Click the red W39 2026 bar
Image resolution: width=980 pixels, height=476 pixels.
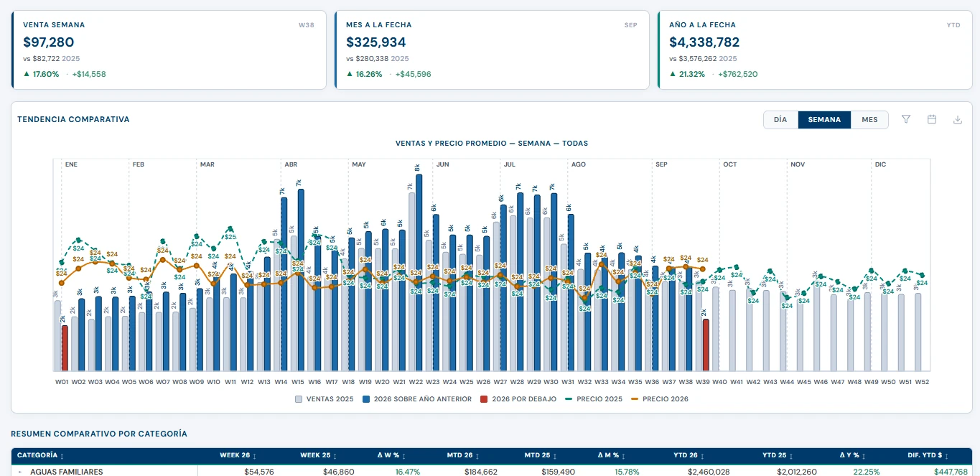pos(706,345)
